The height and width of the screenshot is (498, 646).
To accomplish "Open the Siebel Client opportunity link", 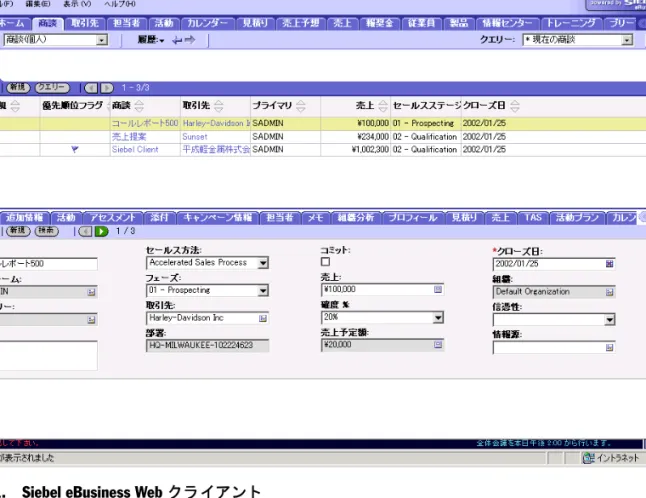I will click(135, 150).
